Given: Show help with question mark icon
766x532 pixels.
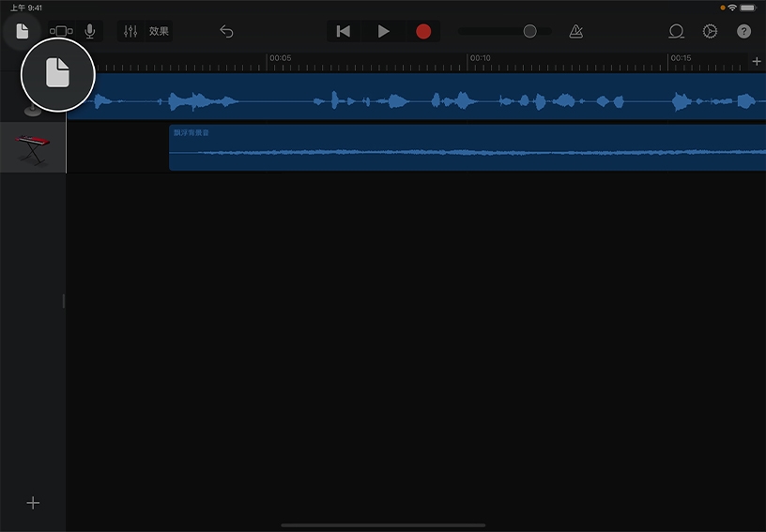Looking at the screenshot, I should pos(743,31).
